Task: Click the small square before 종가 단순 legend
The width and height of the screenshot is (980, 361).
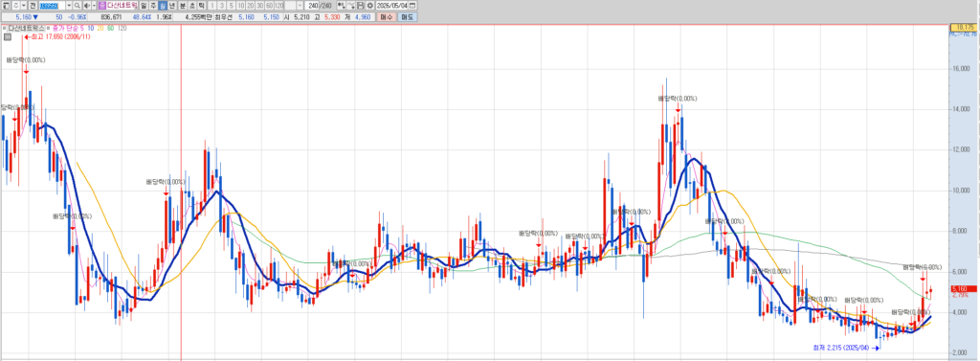Action: [48, 29]
